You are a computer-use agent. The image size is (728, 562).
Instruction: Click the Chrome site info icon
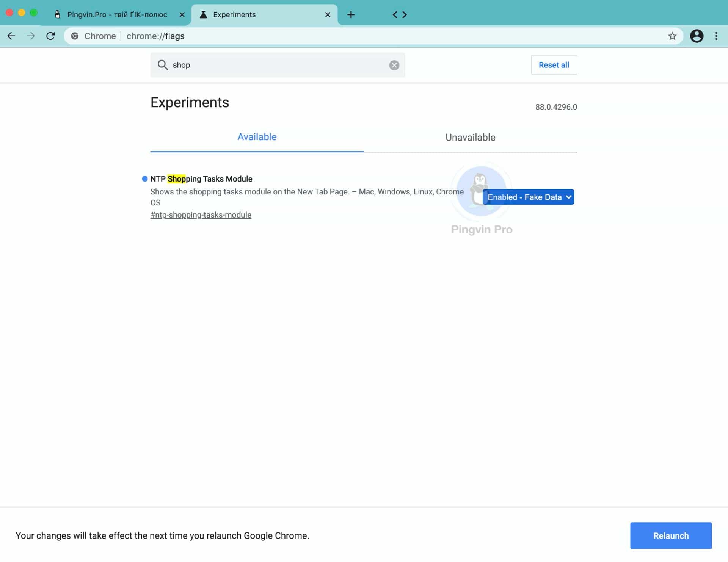coord(75,36)
